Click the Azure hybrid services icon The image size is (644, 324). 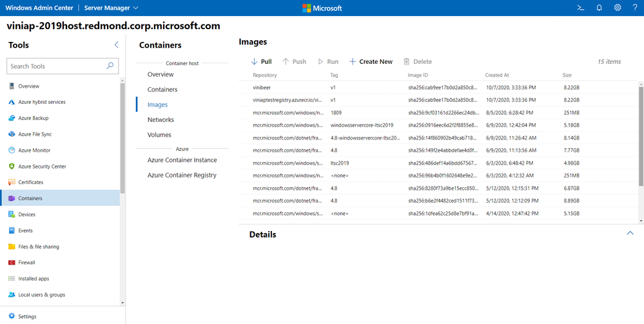tap(12, 102)
